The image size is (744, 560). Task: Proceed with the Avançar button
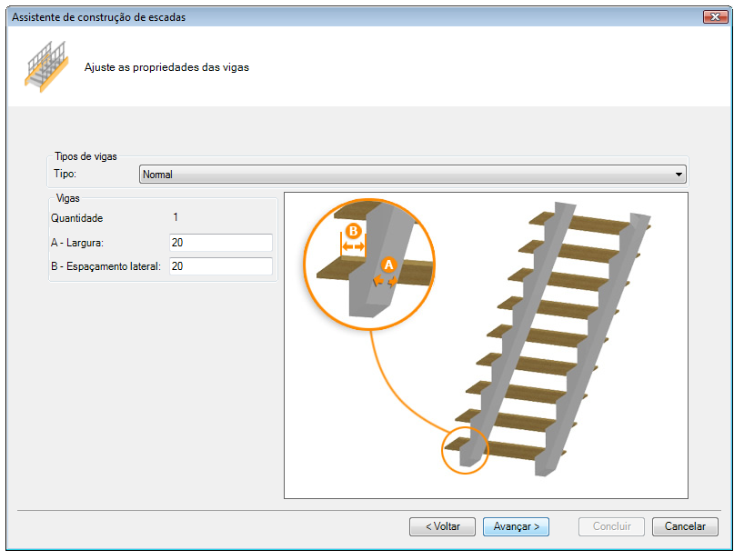point(516,526)
